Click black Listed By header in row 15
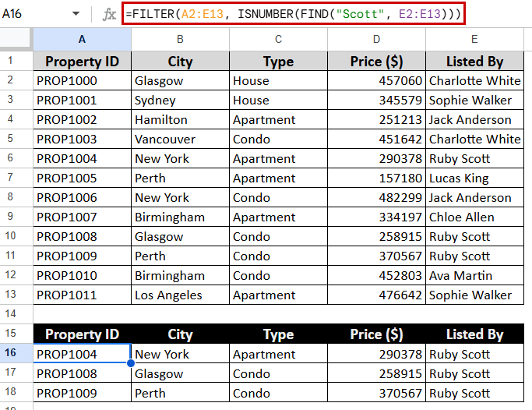532x410 pixels. click(474, 334)
